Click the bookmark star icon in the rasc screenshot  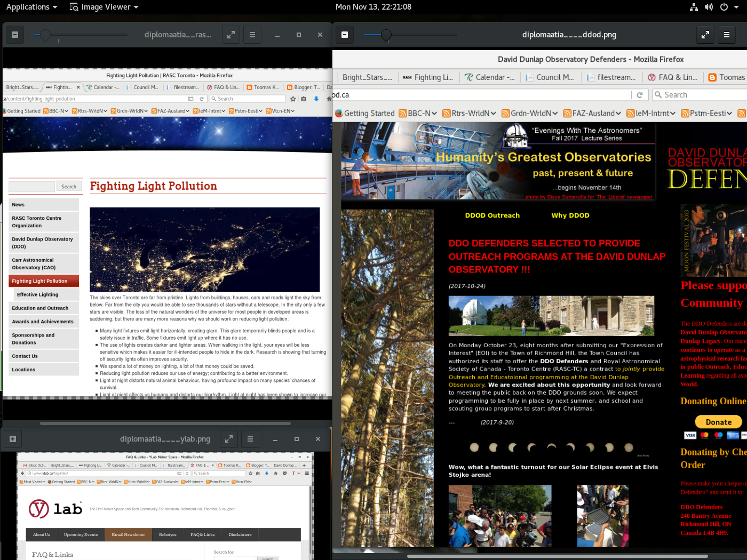(x=293, y=99)
